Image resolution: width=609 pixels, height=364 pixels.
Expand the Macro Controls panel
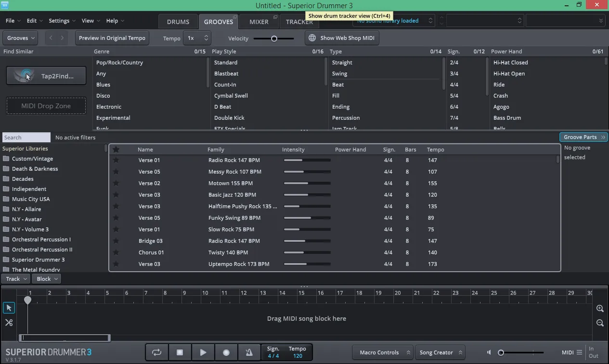point(383,352)
